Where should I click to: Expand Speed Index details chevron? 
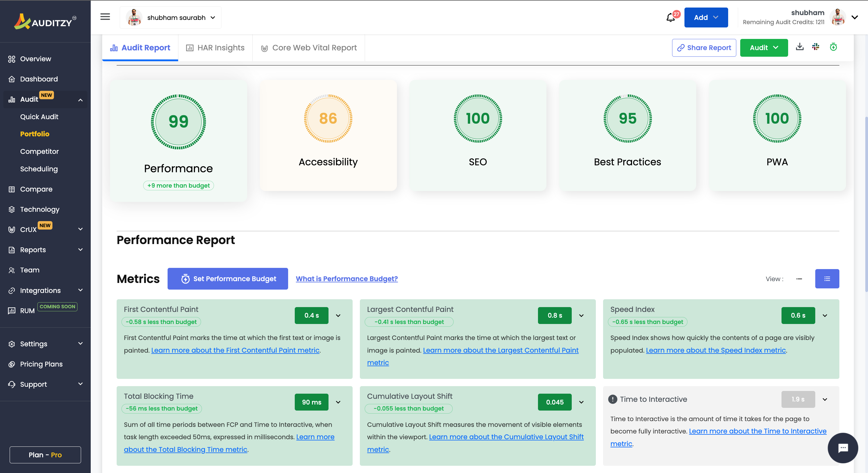(825, 316)
